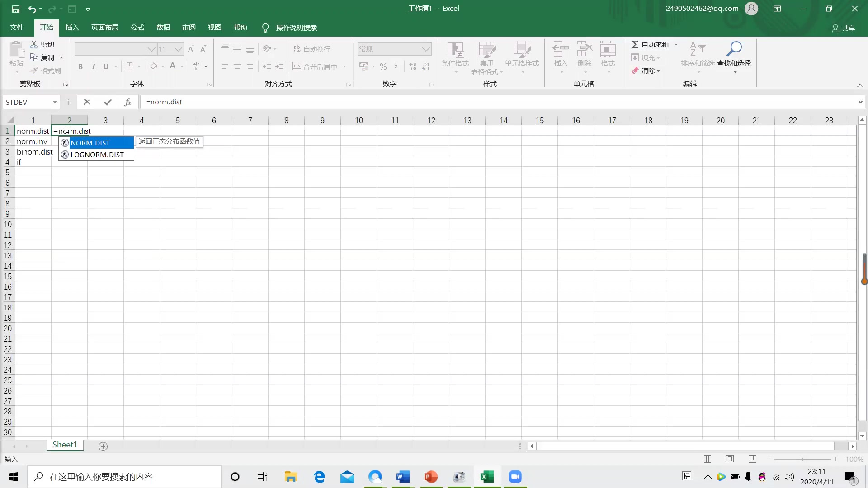Open the 数据 ribbon tab
This screenshot has height=488, width=868.
pyautogui.click(x=163, y=28)
